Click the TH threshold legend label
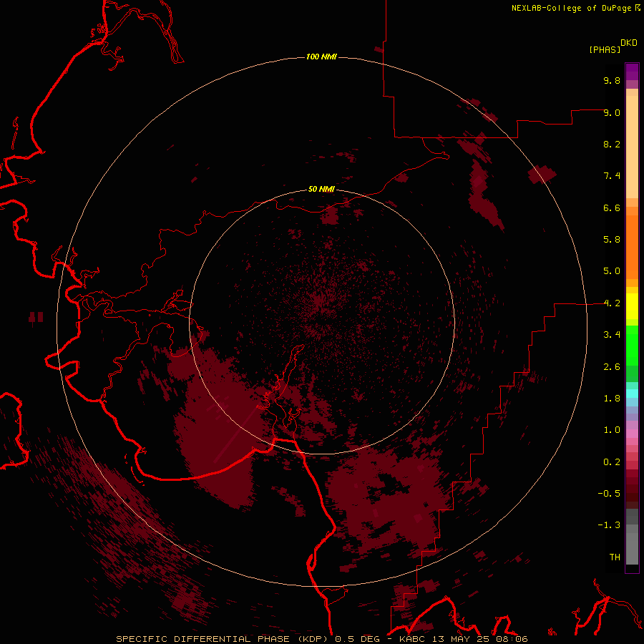The image size is (644, 644). 615,557
